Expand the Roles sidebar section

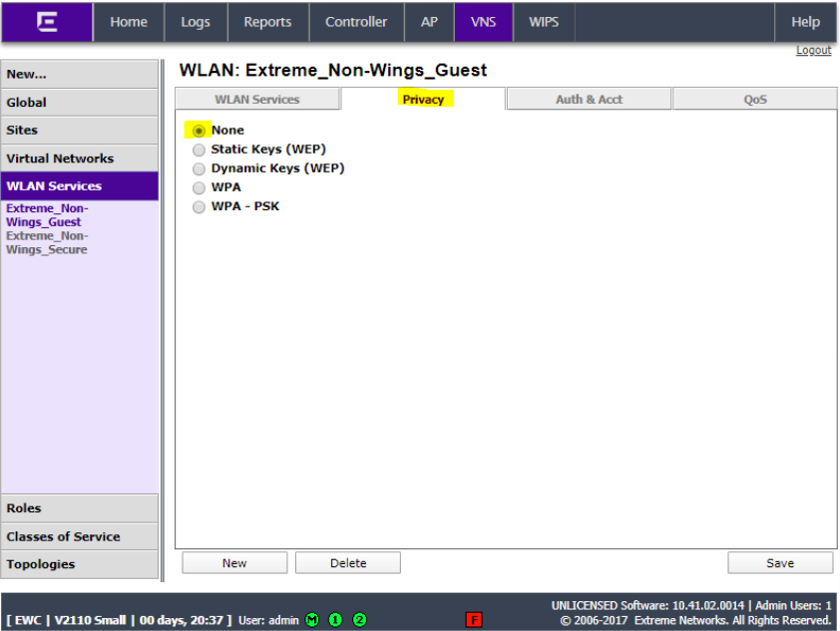point(79,508)
